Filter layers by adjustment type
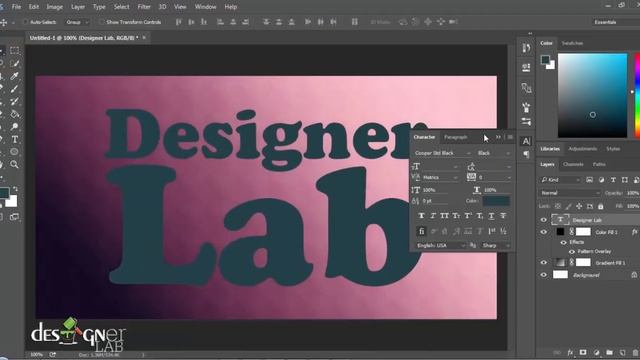This screenshot has height=360, width=640. point(601,180)
